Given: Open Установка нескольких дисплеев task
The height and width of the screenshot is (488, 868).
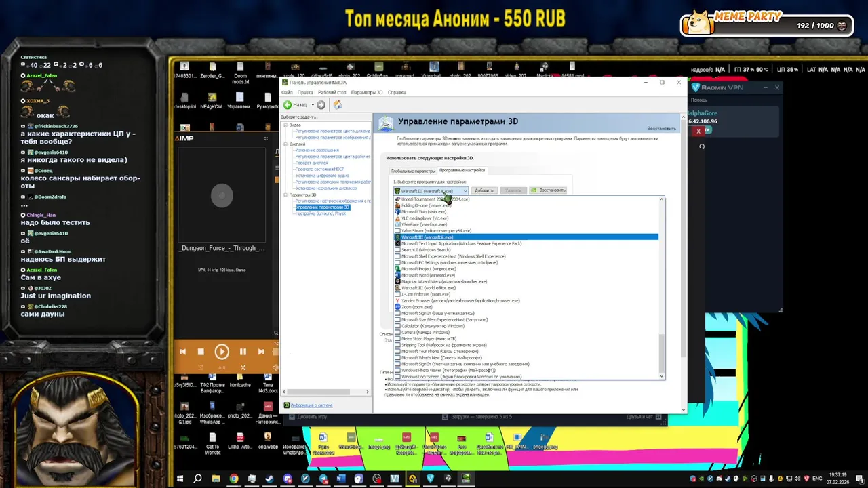Looking at the screenshot, I should point(325,188).
